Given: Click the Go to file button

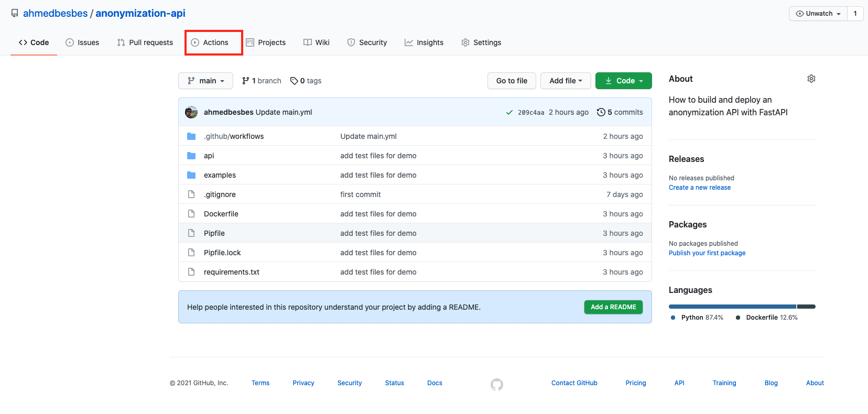Looking at the screenshot, I should 512,81.
